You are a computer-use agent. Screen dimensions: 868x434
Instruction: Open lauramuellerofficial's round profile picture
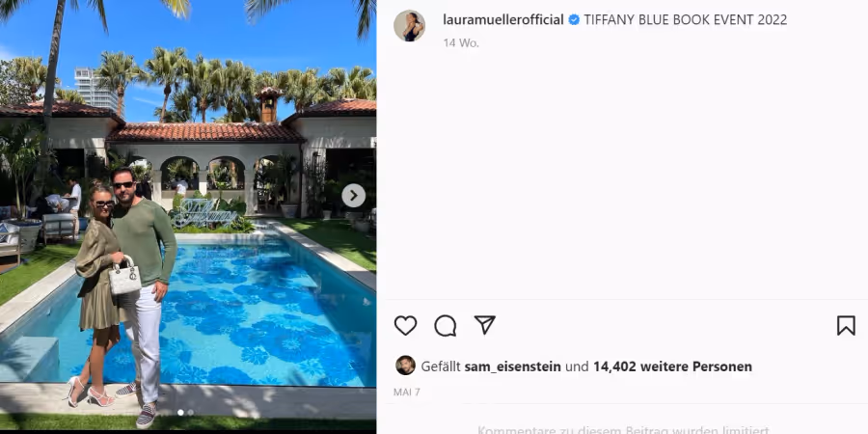click(x=409, y=25)
